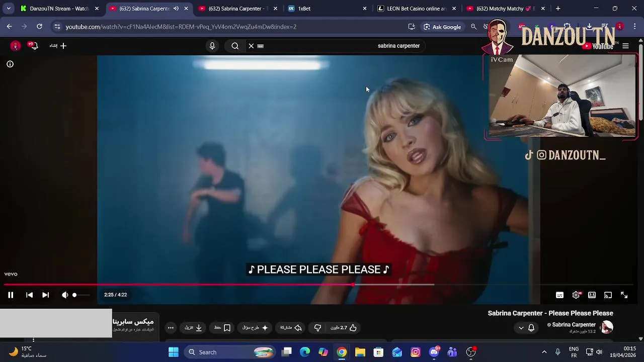644x362 pixels.
Task: Save video with bookmark button
Action: coord(222,328)
